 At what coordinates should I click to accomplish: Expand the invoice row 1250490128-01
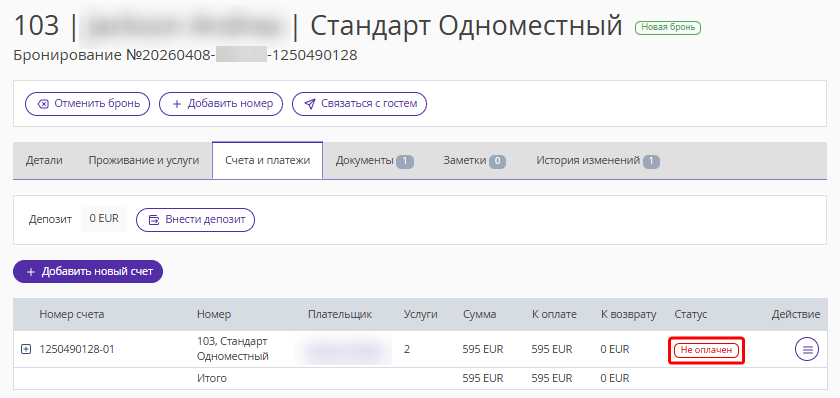25,349
